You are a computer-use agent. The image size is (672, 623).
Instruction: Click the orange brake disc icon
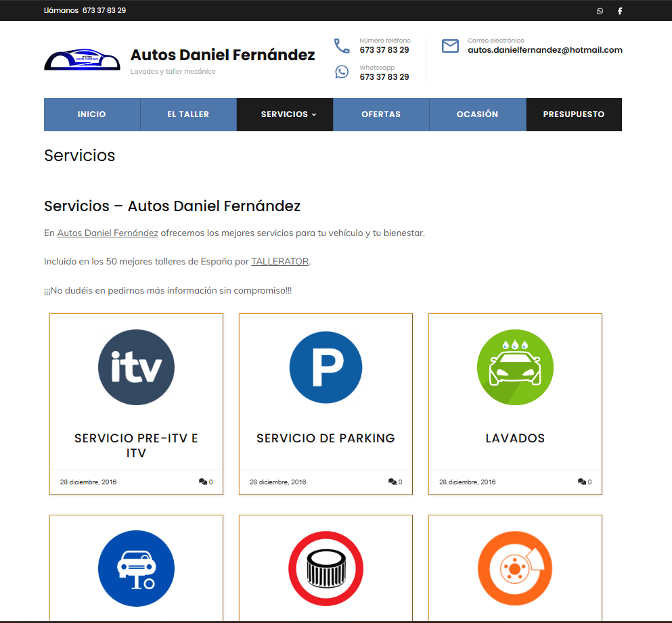(x=515, y=569)
